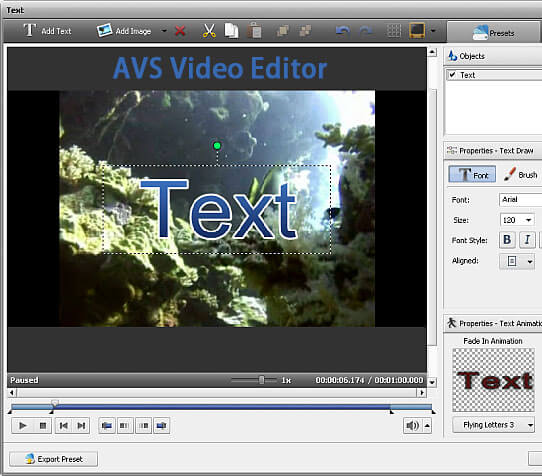Click the Add Text toolbar button
This screenshot has height=476, width=542.
47,31
